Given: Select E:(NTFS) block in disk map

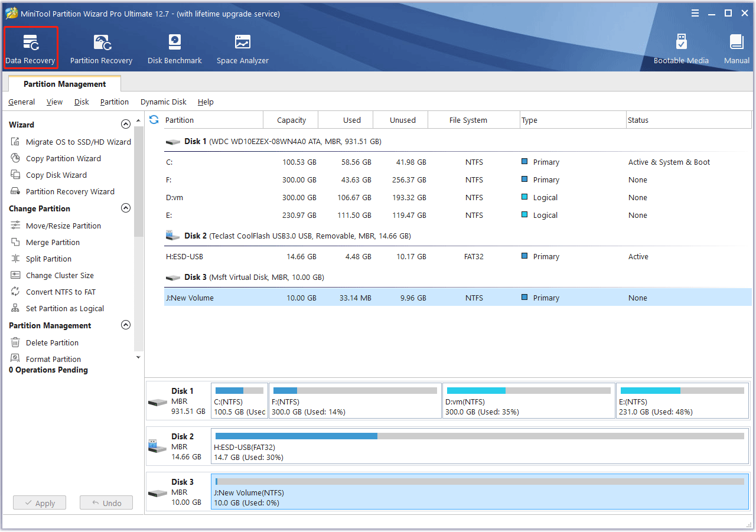Looking at the screenshot, I should (x=682, y=401).
